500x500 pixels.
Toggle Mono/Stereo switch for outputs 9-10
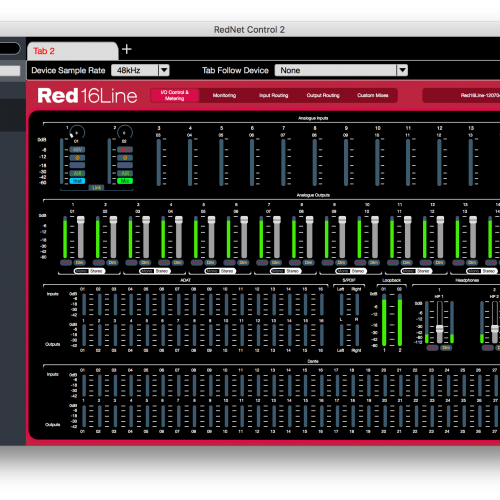pos(351,271)
